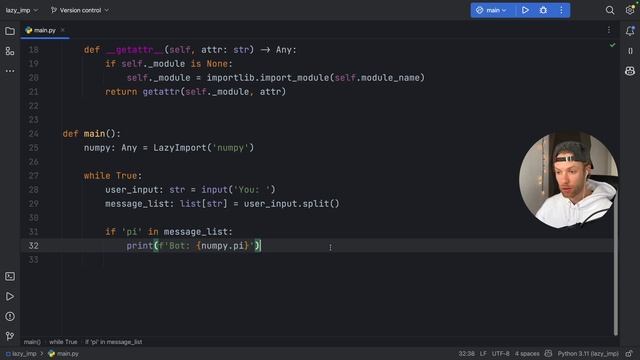Close the main.py tab

click(62, 30)
